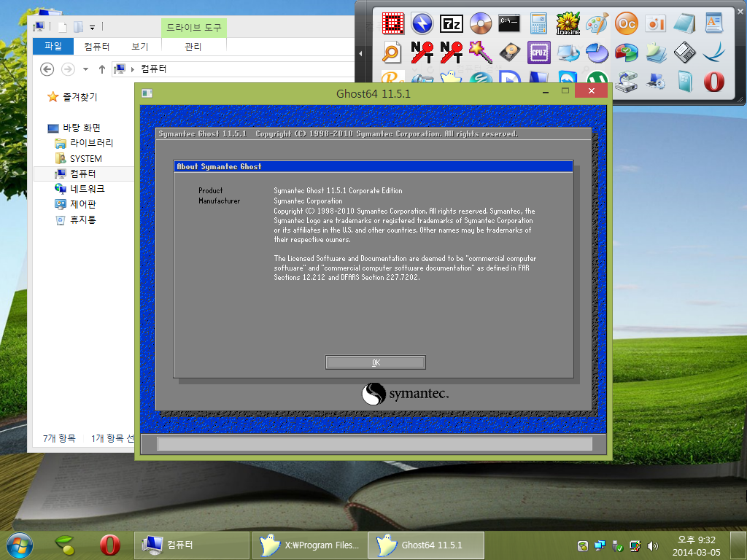Open the recent locations dropdown in Explorer
This screenshot has width=747, height=560.
[x=86, y=69]
